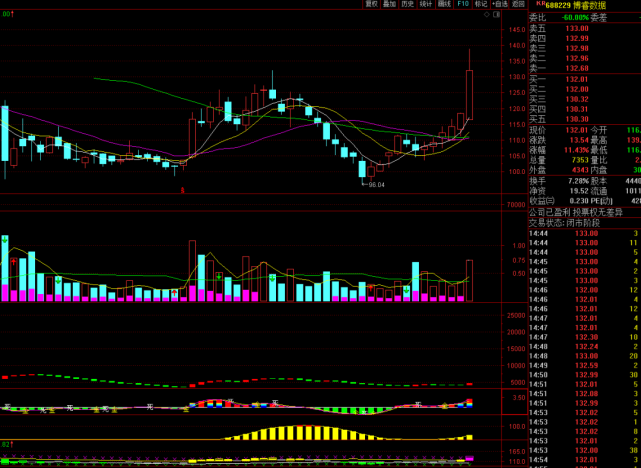Image resolution: width=641 pixels, height=468 pixels.
Task: Click the 14:49 tick at 132.59
Action: click(x=585, y=365)
